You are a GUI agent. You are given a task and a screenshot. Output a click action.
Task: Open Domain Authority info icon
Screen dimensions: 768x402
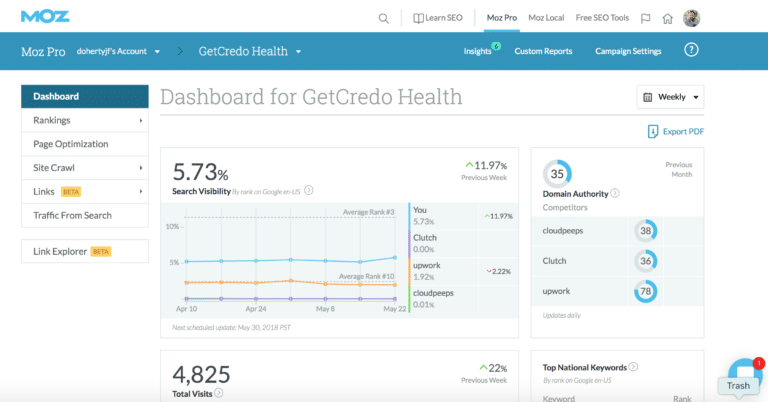tap(615, 193)
